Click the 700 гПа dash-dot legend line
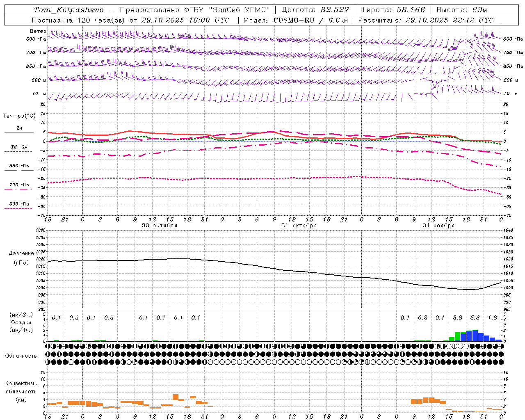The height and width of the screenshot is (420, 525). 19,189
